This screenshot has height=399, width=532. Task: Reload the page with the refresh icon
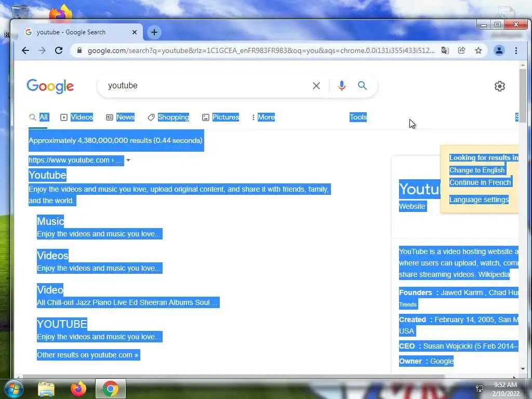tap(59, 50)
